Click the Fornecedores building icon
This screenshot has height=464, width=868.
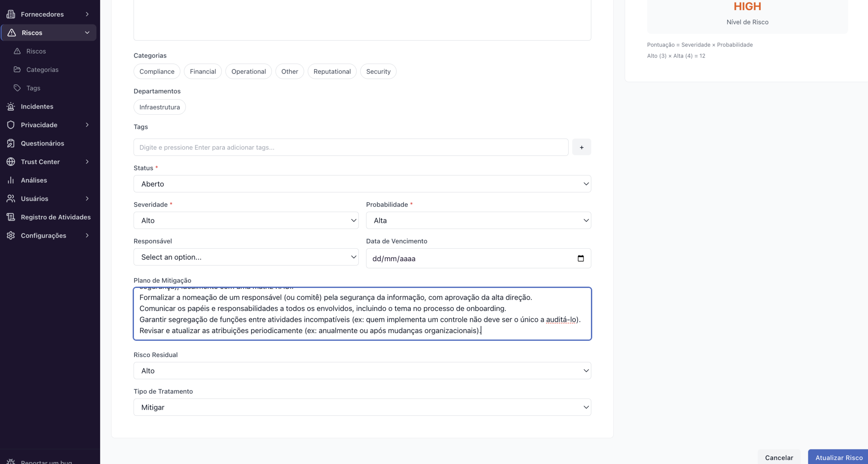tap(11, 14)
